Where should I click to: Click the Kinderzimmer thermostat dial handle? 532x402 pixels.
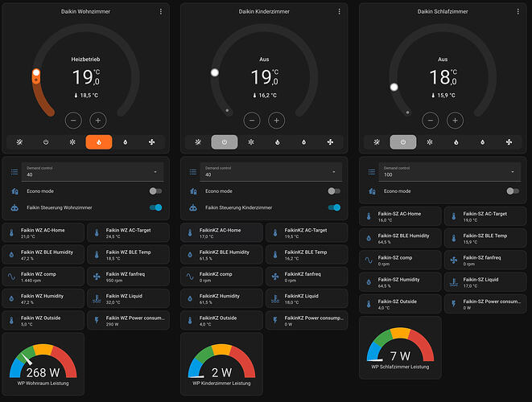click(x=215, y=72)
